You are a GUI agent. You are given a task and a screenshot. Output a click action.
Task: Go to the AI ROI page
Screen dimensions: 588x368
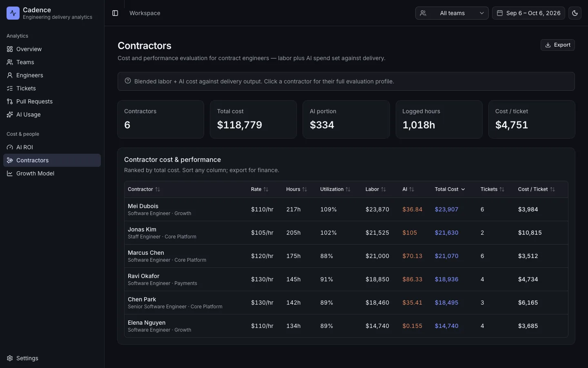point(52,147)
